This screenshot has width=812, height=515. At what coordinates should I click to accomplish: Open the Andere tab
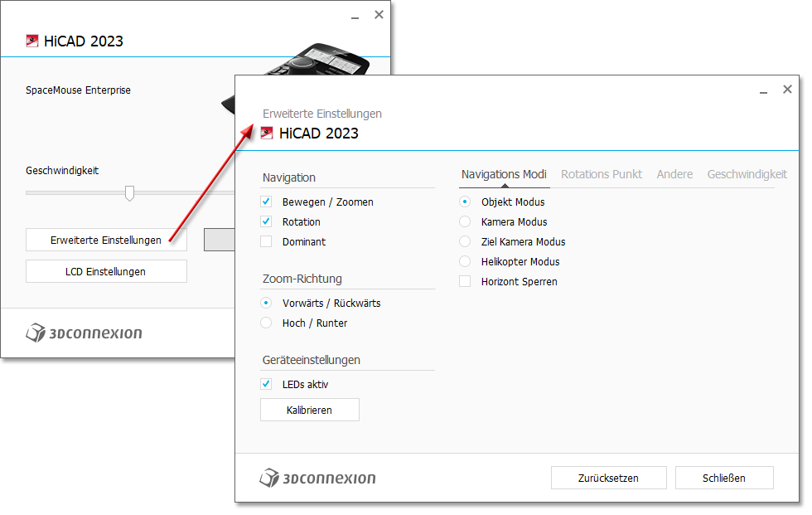click(x=674, y=175)
